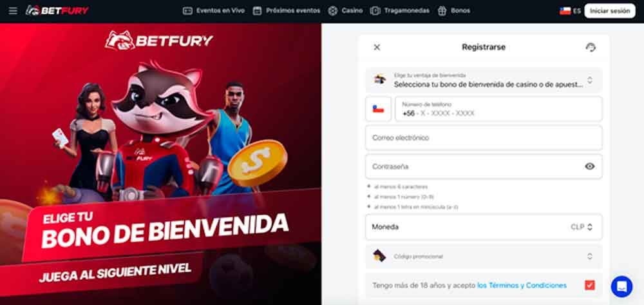Viewport: 644px width, 305px height.
Task: Open the Tragamonedas menu item
Action: [x=400, y=11]
